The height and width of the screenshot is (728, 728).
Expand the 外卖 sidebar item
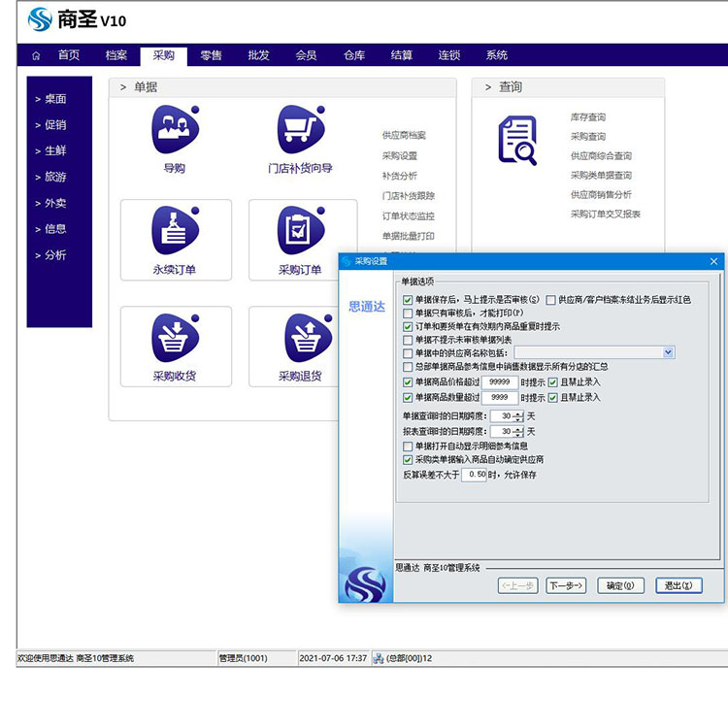click(x=50, y=203)
